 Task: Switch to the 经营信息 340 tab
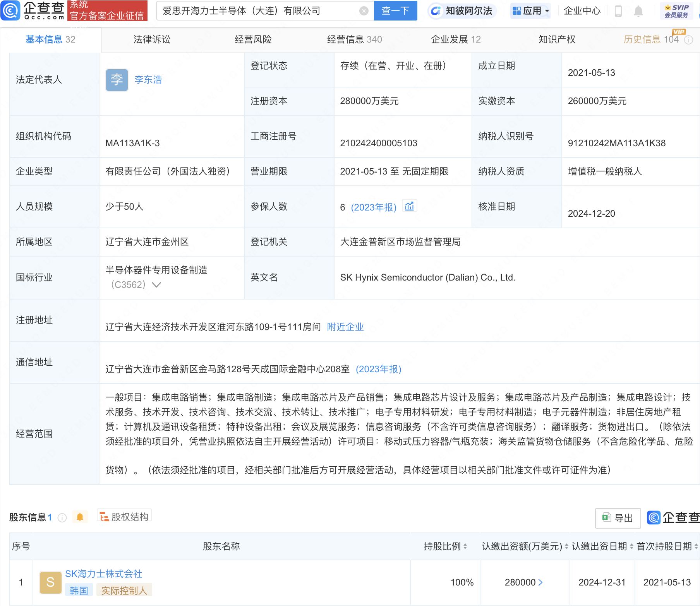coord(354,39)
